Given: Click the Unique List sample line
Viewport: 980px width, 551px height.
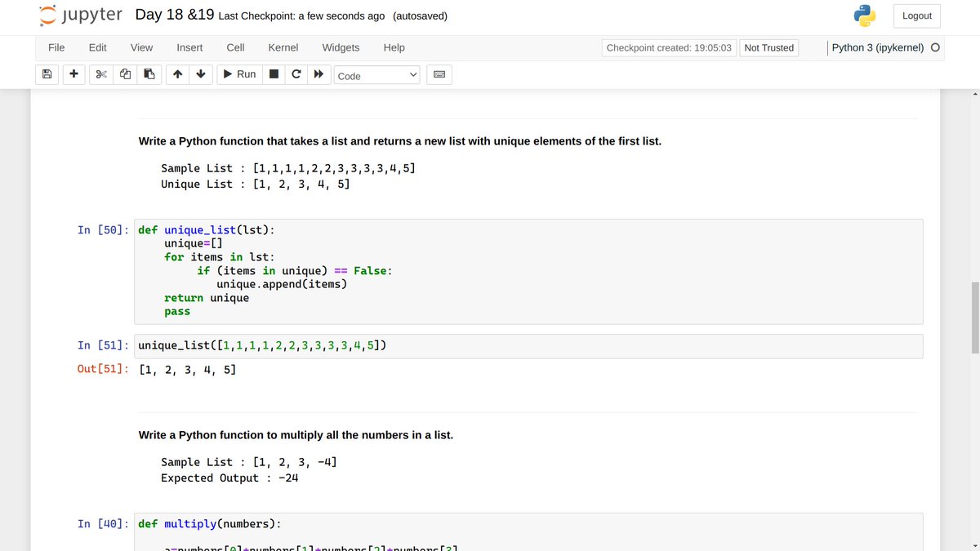Looking at the screenshot, I should 256,184.
